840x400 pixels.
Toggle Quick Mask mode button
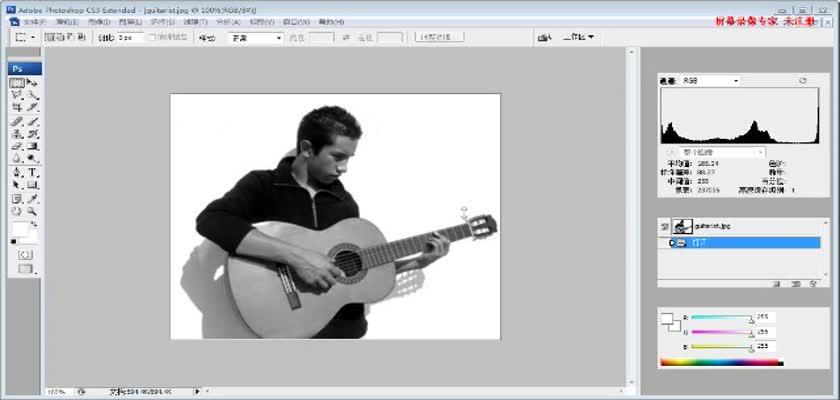[x=25, y=255]
